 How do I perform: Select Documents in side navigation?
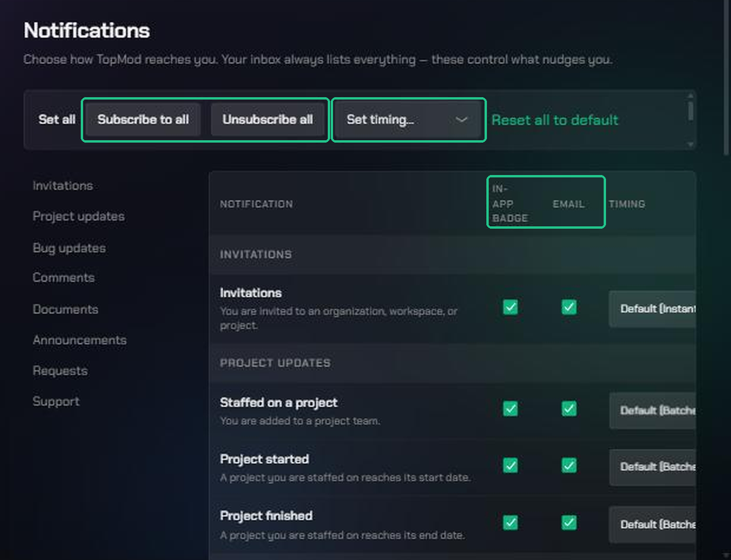coord(65,309)
